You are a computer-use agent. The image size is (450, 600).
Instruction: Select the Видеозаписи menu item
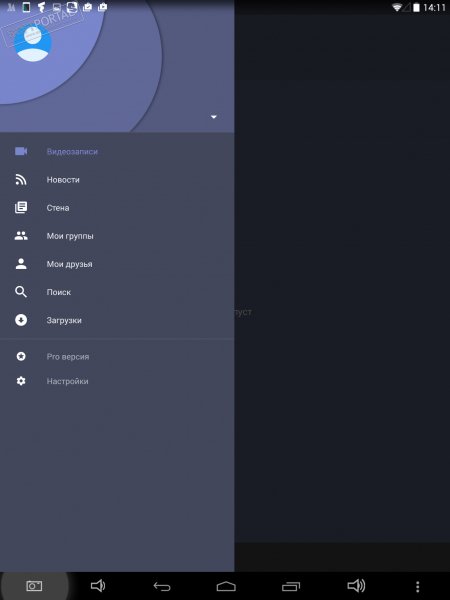[x=117, y=152]
